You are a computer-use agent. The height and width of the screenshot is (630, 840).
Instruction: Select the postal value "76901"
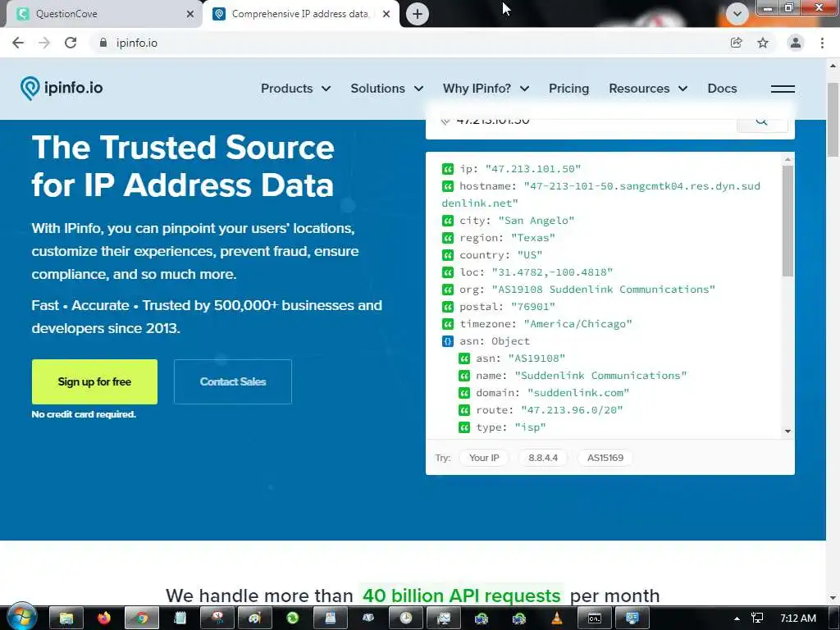(x=533, y=307)
